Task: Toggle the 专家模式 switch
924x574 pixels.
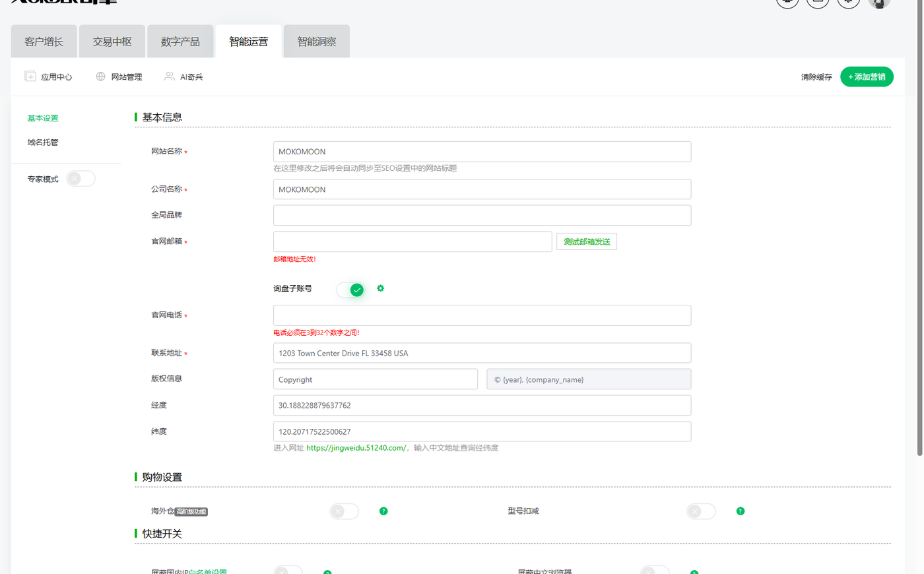Action: pyautogui.click(x=81, y=179)
